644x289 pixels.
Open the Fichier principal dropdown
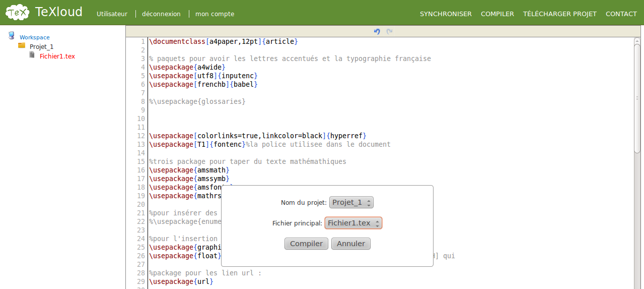tap(353, 223)
